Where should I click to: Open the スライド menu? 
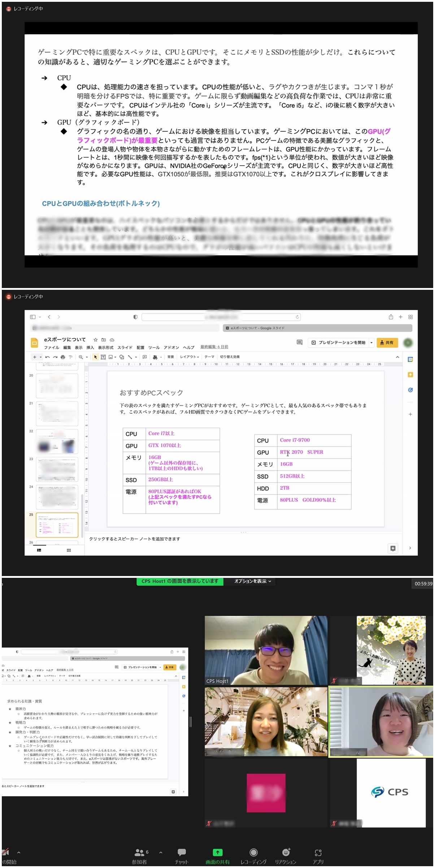click(x=125, y=348)
